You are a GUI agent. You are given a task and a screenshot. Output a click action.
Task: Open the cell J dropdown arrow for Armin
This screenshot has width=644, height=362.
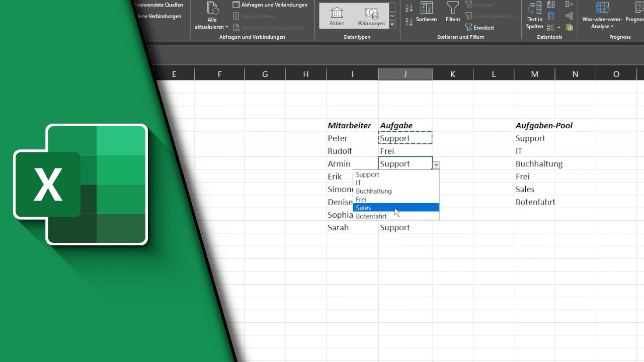[436, 165]
